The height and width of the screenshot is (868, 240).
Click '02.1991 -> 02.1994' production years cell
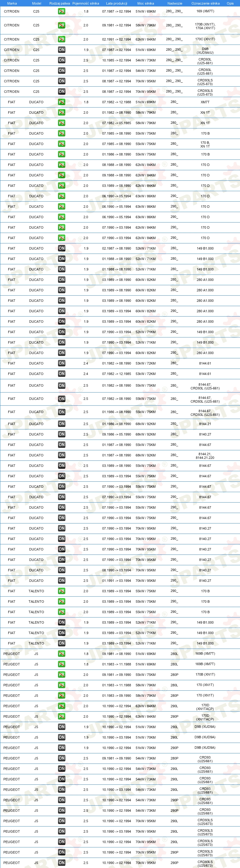[x=116, y=39]
